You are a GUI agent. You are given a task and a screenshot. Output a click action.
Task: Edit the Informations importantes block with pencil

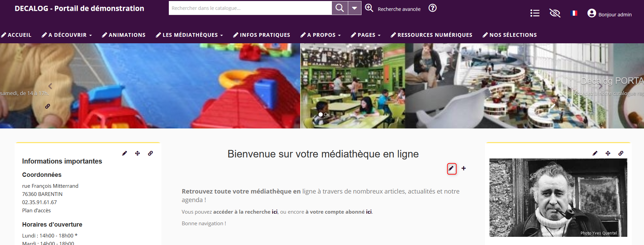click(x=125, y=153)
